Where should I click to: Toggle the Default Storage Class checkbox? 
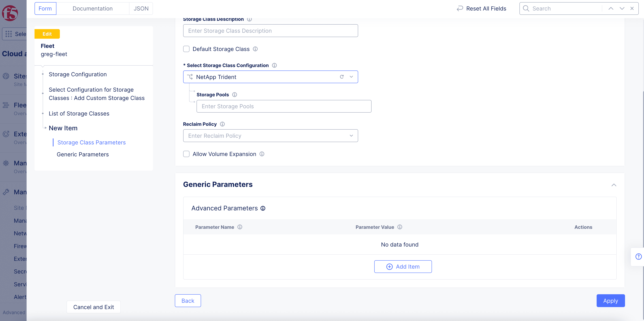coord(186,49)
